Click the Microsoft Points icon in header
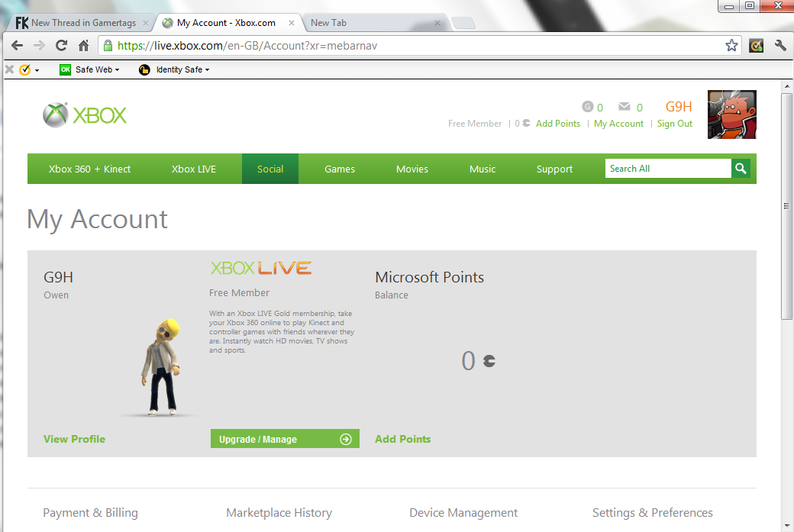 click(x=527, y=123)
